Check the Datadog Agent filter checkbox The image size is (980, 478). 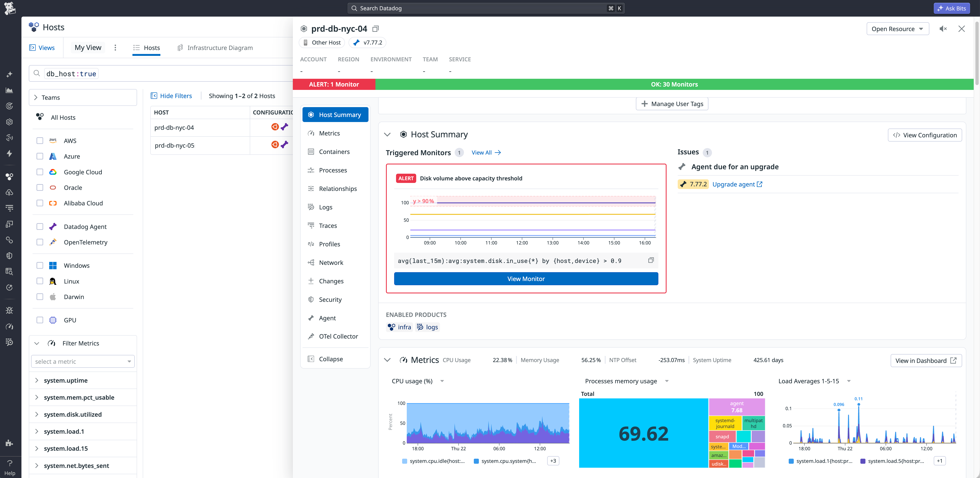pyautogui.click(x=40, y=226)
